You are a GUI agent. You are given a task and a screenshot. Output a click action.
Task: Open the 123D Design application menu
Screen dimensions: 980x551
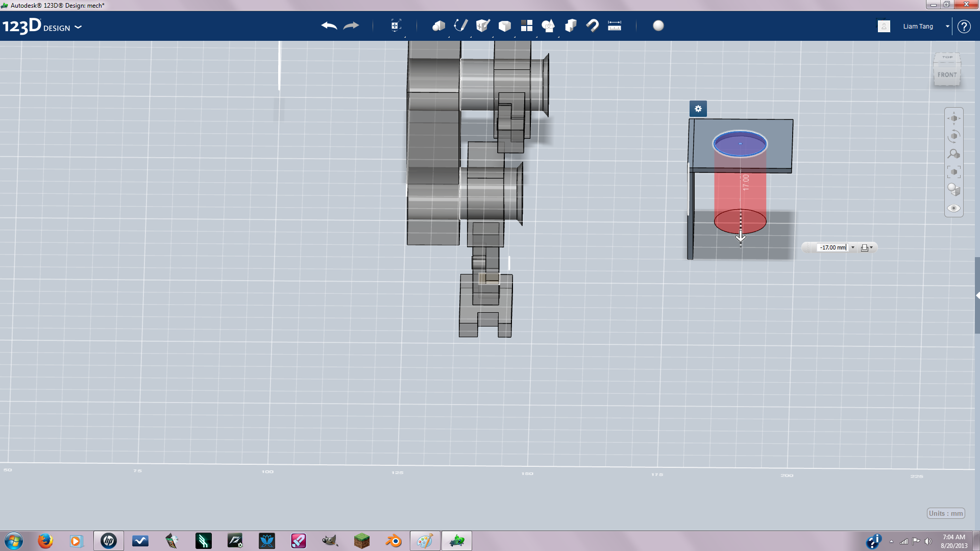[42, 27]
